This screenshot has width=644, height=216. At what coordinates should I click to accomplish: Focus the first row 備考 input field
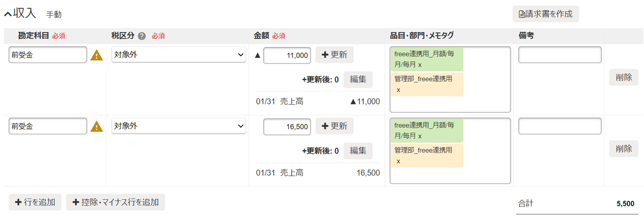click(x=559, y=55)
